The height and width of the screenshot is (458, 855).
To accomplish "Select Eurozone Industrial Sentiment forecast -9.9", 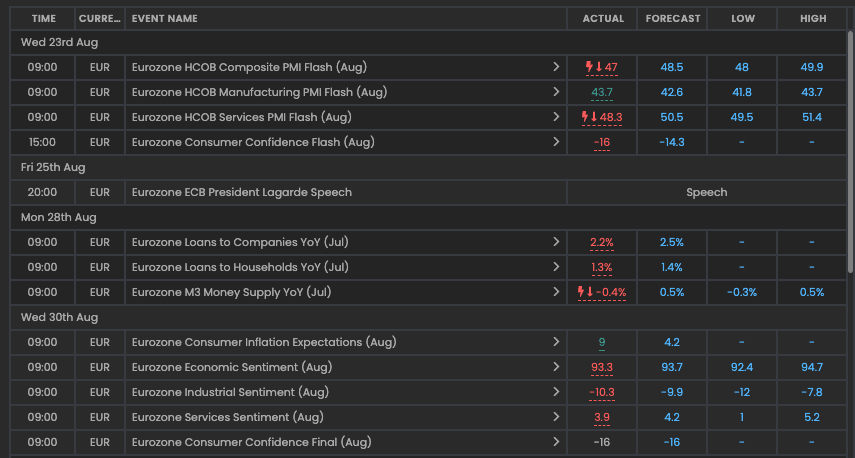I will 672,392.
